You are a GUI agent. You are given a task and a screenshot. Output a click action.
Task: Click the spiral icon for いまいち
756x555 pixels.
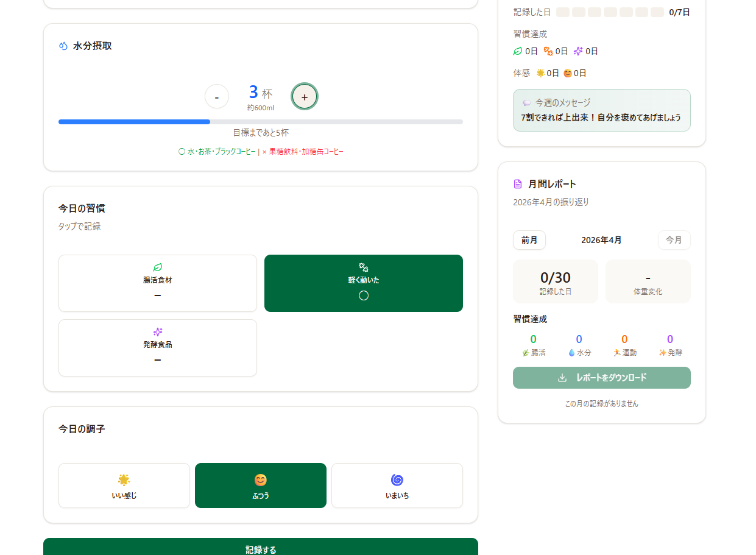pos(397,480)
